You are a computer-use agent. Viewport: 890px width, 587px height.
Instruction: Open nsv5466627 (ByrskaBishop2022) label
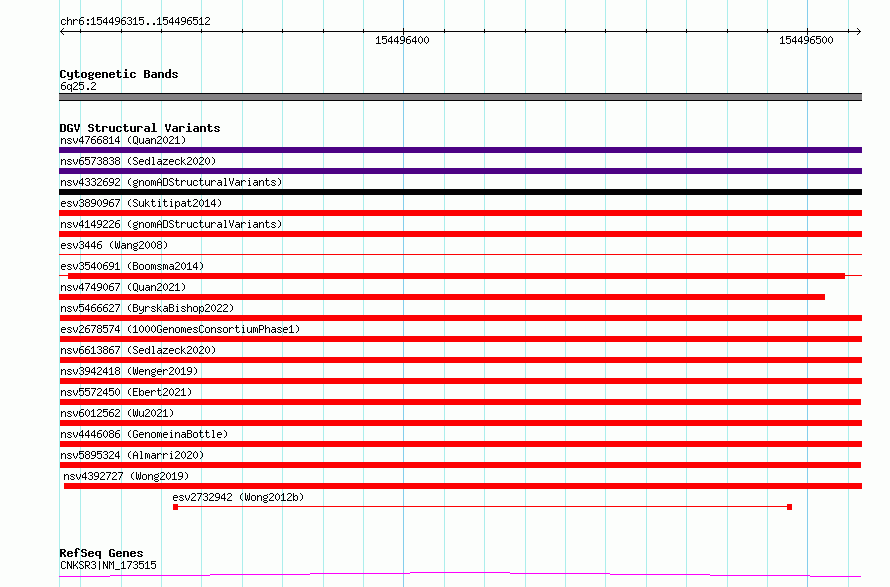point(147,308)
